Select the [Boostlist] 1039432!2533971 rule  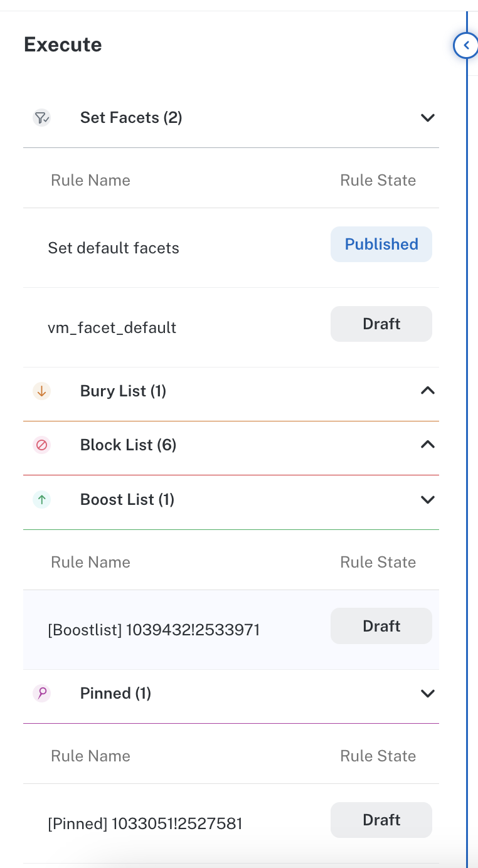tap(154, 630)
